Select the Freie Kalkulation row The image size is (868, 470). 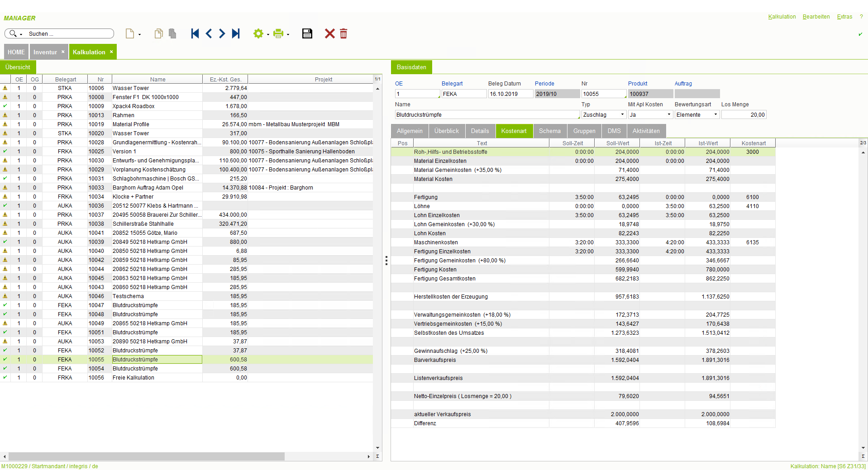[x=186, y=378]
